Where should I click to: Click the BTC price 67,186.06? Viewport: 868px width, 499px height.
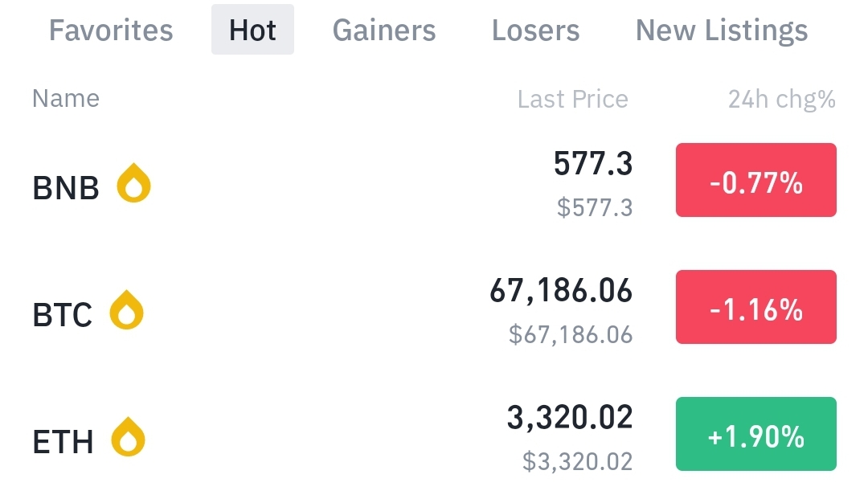coord(561,291)
